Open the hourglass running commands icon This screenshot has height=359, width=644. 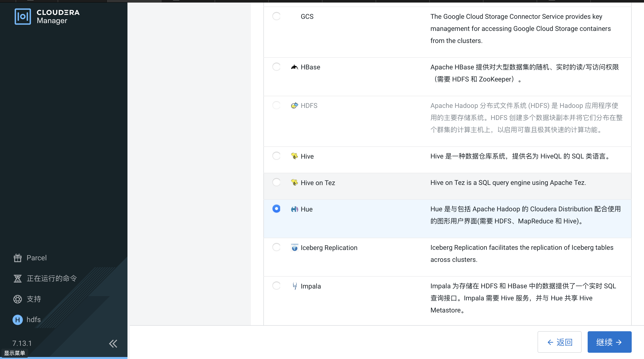[17, 278]
